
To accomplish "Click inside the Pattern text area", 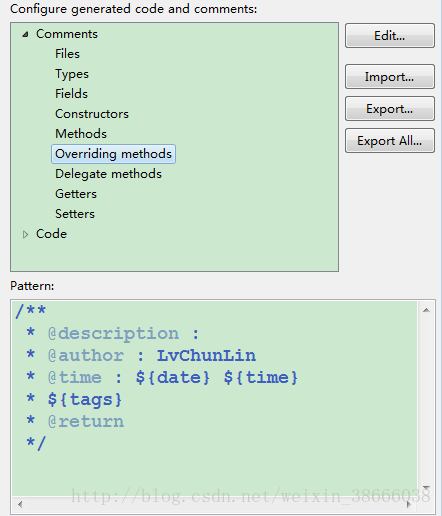I will pyautogui.click(x=215, y=398).
